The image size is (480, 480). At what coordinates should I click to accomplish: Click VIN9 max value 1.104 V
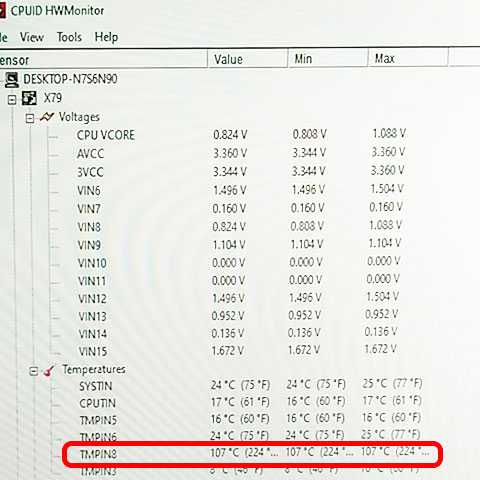385,243
